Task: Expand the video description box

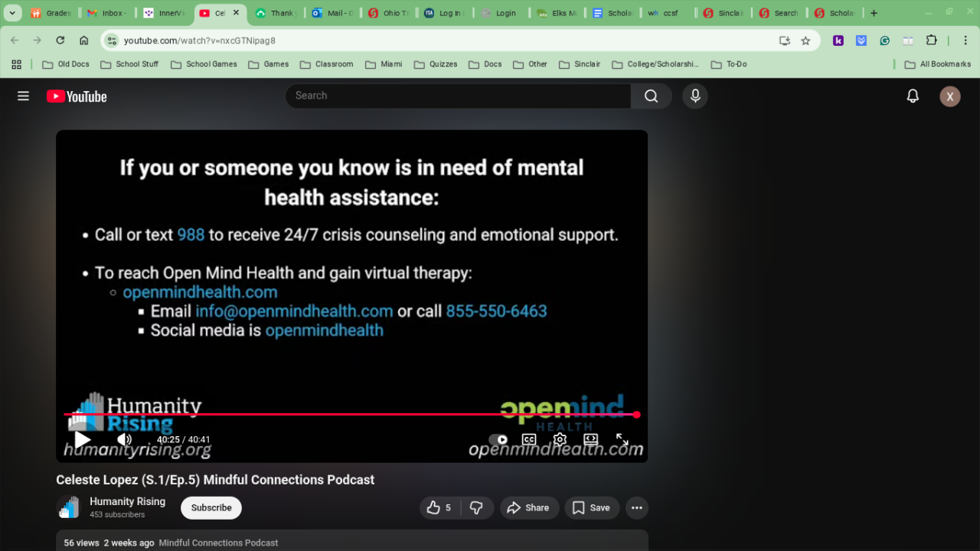Action: (352, 540)
